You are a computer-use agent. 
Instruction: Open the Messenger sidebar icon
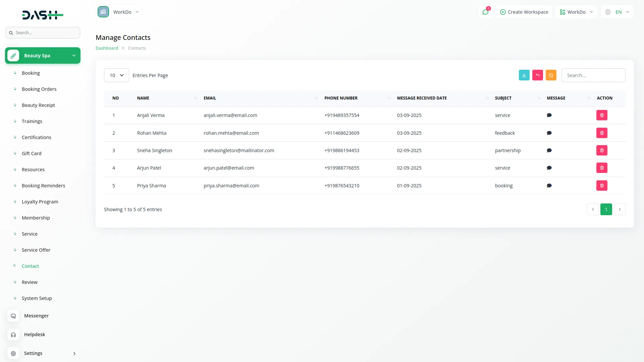coord(13,316)
